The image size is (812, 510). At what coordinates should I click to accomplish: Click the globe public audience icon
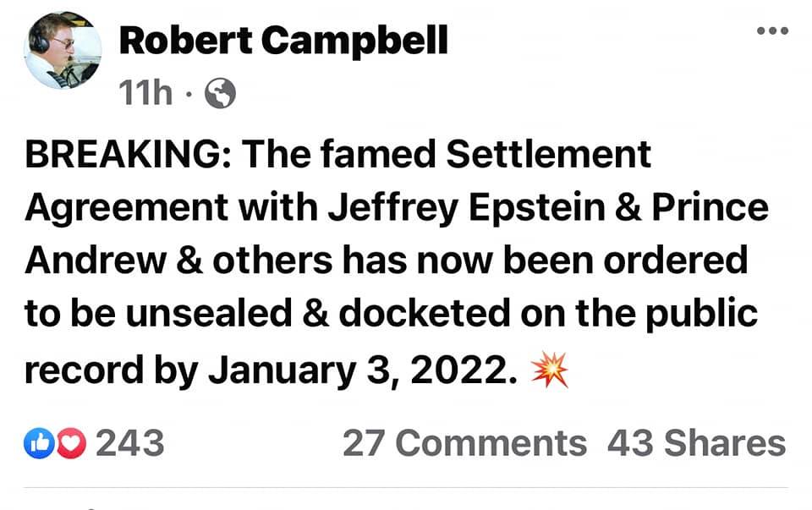pos(220,94)
